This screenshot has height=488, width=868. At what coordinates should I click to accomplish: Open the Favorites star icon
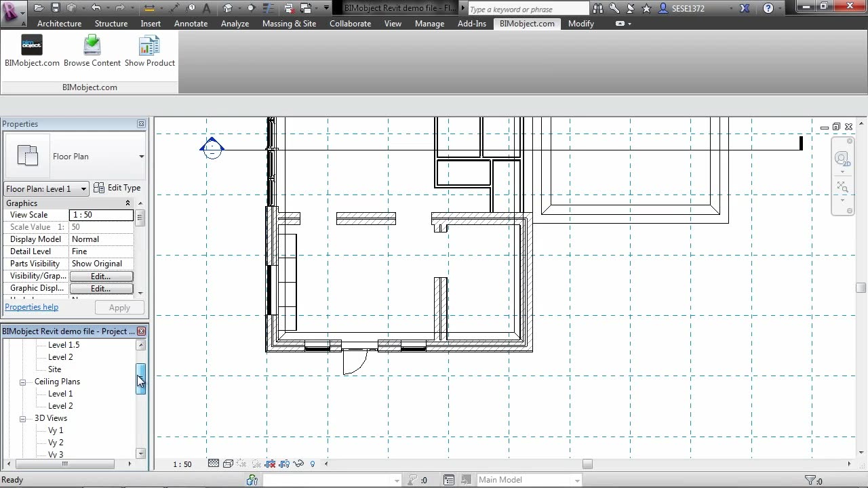pyautogui.click(x=646, y=9)
